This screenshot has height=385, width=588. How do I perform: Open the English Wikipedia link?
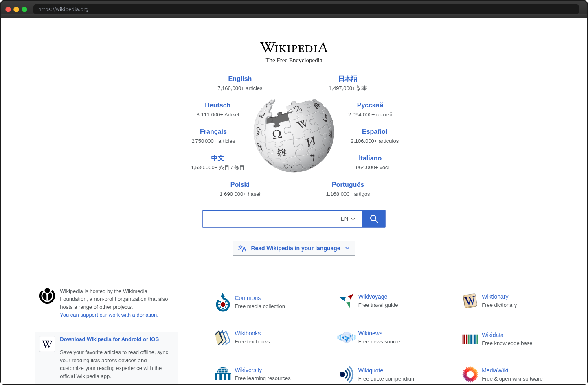click(x=240, y=79)
